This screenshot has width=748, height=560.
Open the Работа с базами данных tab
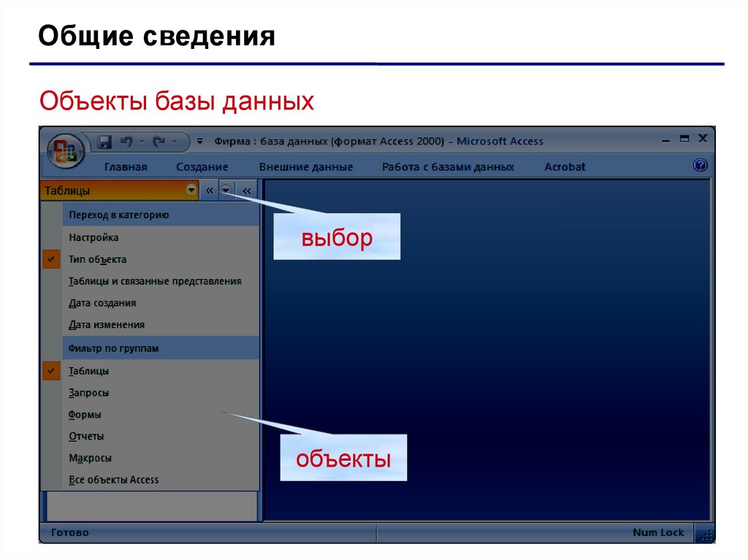click(x=448, y=167)
